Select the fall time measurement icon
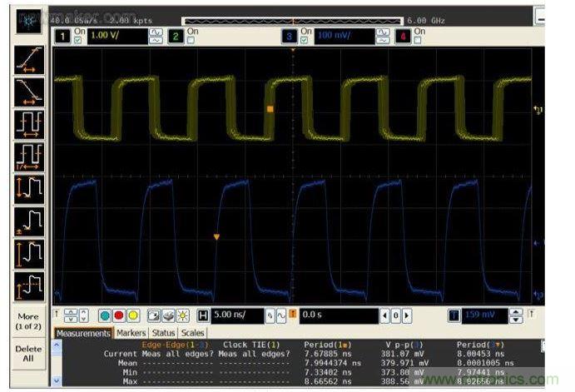 tap(29, 89)
